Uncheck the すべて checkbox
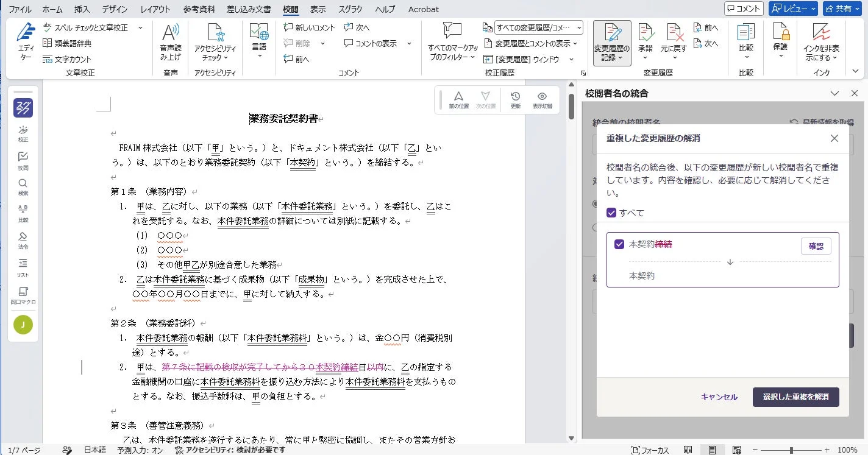868x455 pixels. [611, 213]
